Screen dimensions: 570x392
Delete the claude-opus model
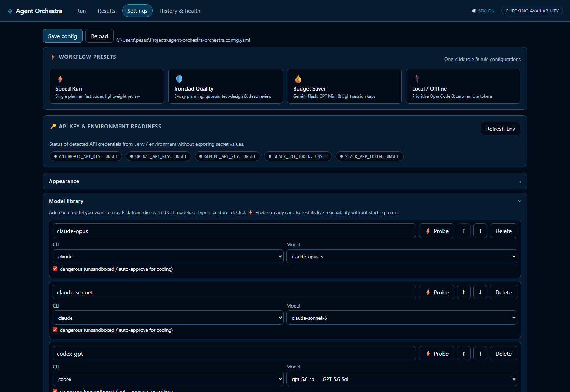(503, 231)
